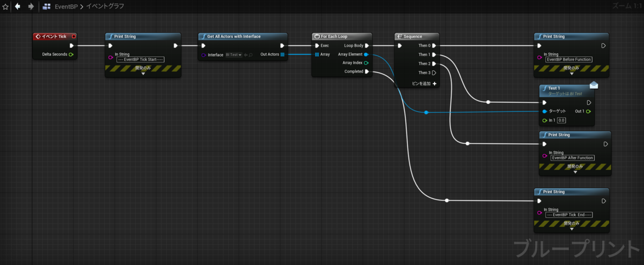Click the Delta Seconds output pin
644x265 pixels.
(71, 54)
